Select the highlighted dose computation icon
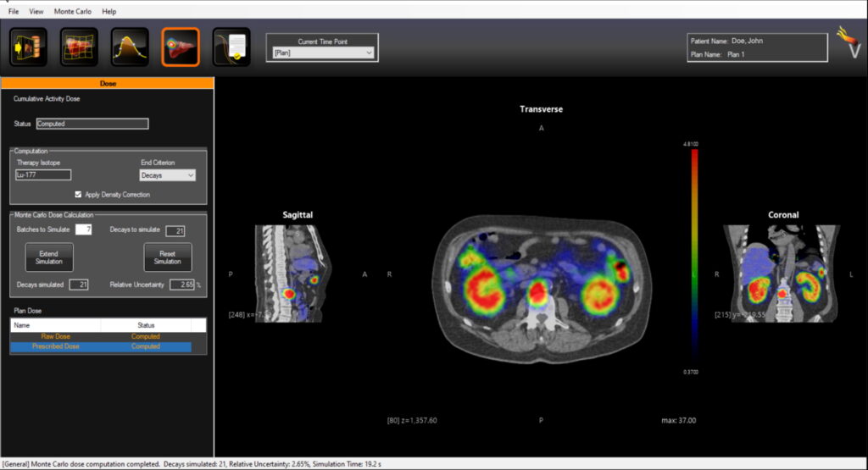 [181, 47]
